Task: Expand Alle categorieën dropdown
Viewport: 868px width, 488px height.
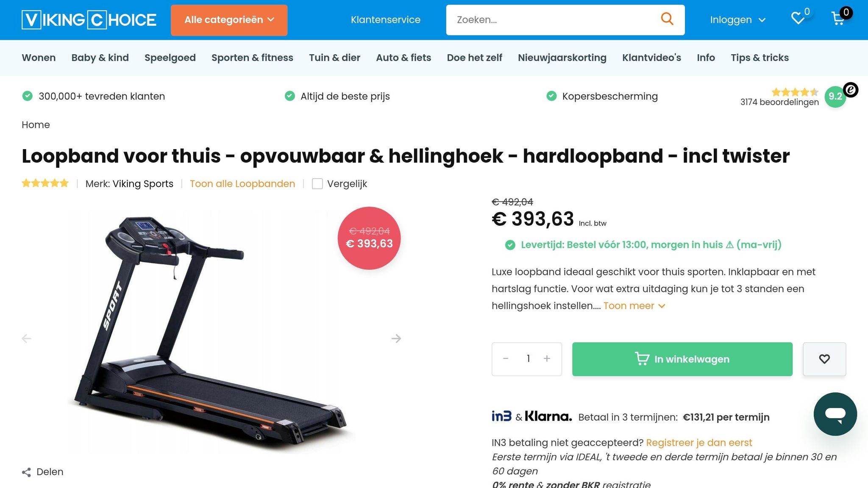Action: click(229, 20)
